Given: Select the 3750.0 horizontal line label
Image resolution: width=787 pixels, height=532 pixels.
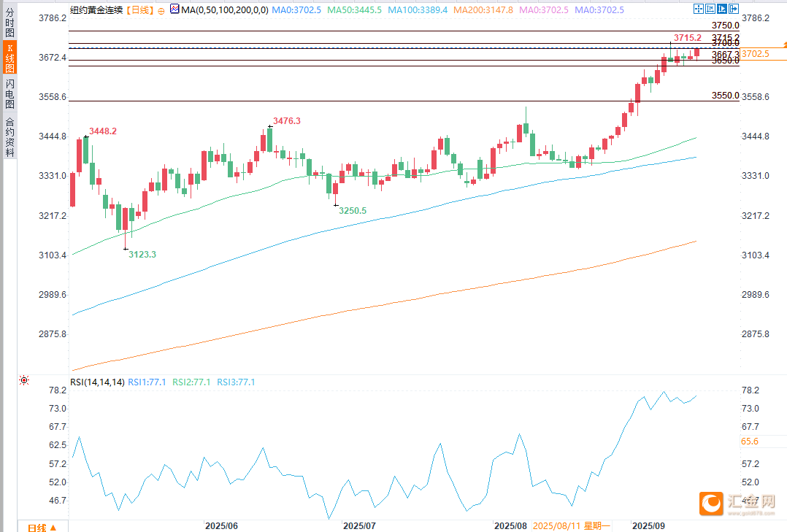Looking at the screenshot, I should click(x=725, y=26).
